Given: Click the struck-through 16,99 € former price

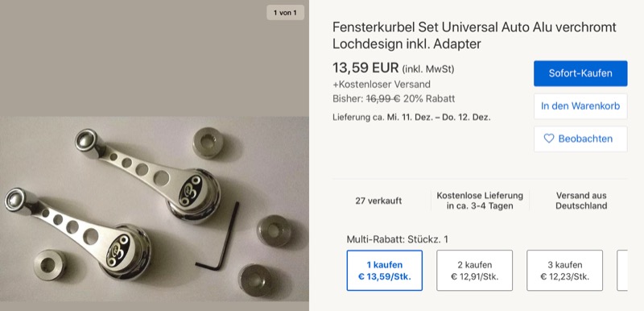Looking at the screenshot, I should click(x=383, y=99).
